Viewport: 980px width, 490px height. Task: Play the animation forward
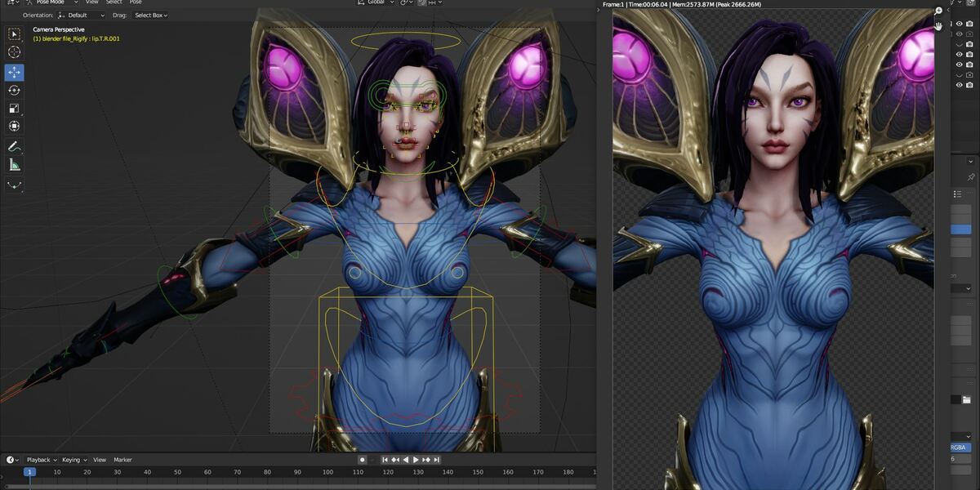click(416, 460)
